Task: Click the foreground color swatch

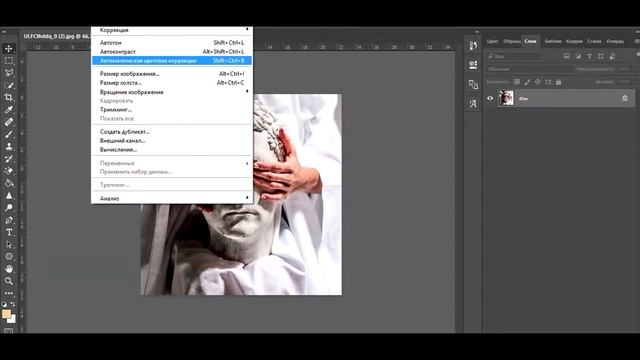Action: (x=6, y=313)
